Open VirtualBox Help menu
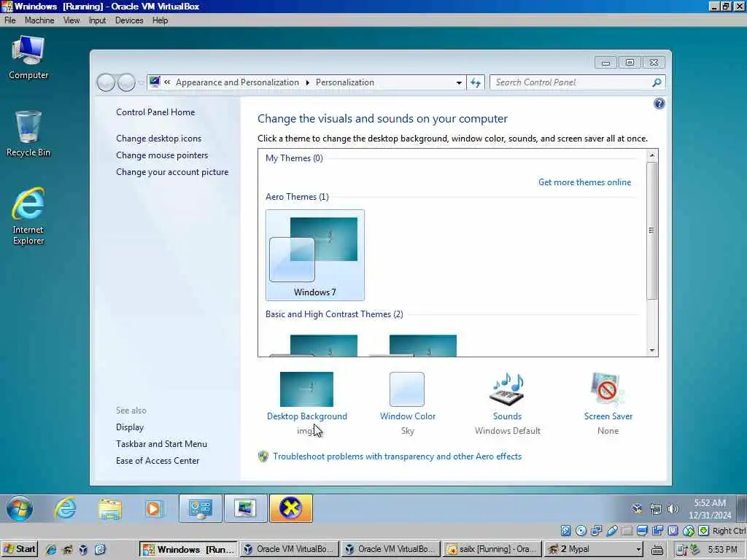 (160, 20)
